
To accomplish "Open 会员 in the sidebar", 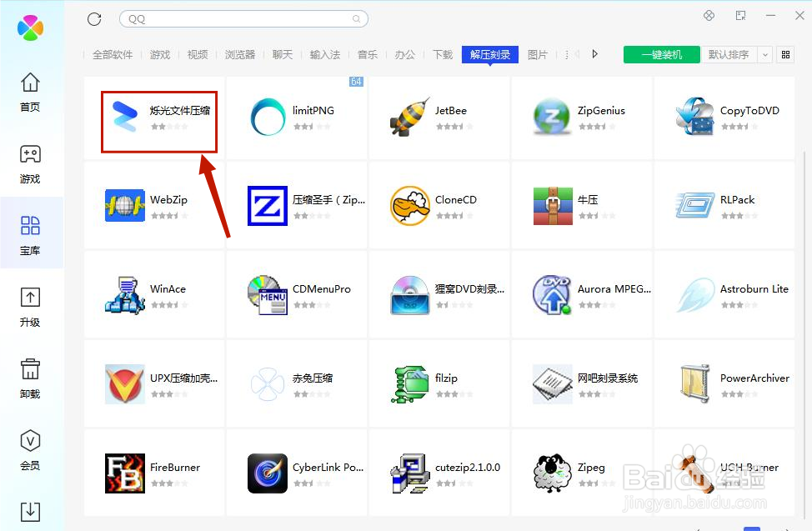I will click(30, 450).
